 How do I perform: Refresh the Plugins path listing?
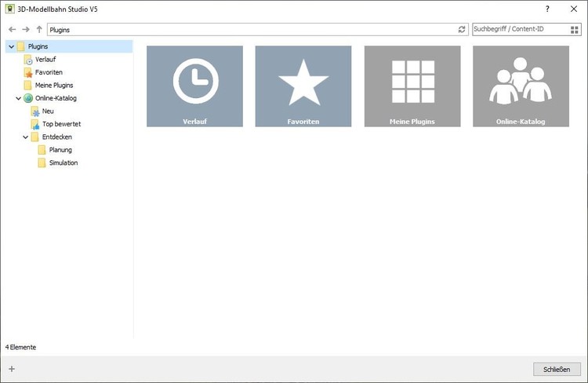tap(462, 29)
